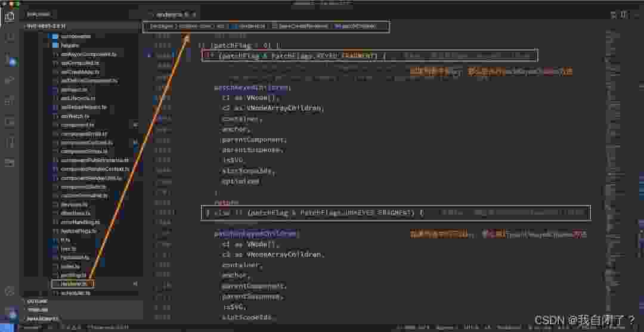The height and width of the screenshot is (332, 644).
Task: Click the return statement in code
Action: [227, 202]
